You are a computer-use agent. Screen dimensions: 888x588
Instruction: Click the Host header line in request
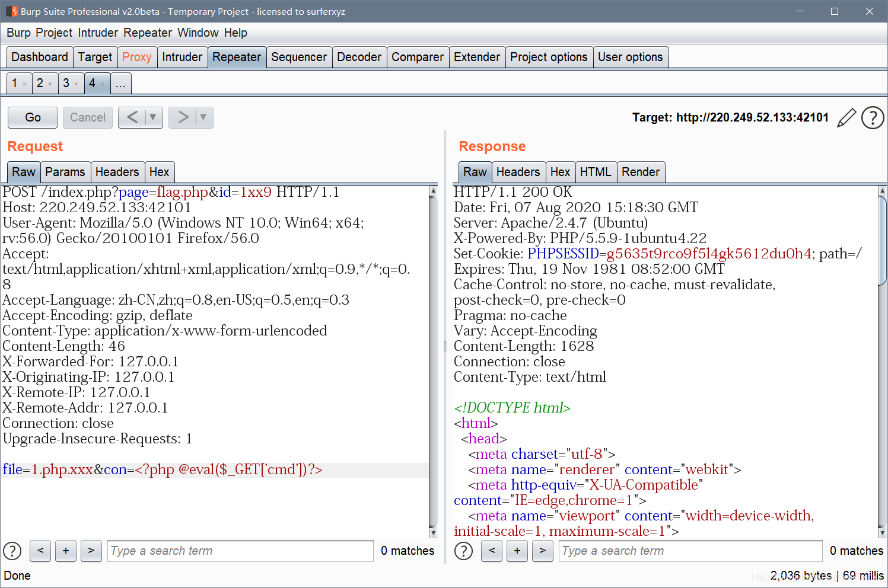(x=97, y=207)
